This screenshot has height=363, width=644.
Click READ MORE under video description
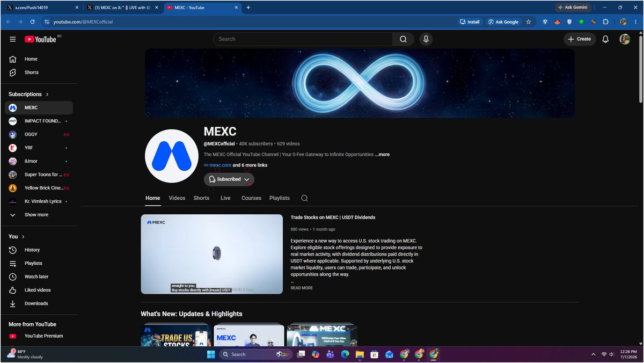302,288
